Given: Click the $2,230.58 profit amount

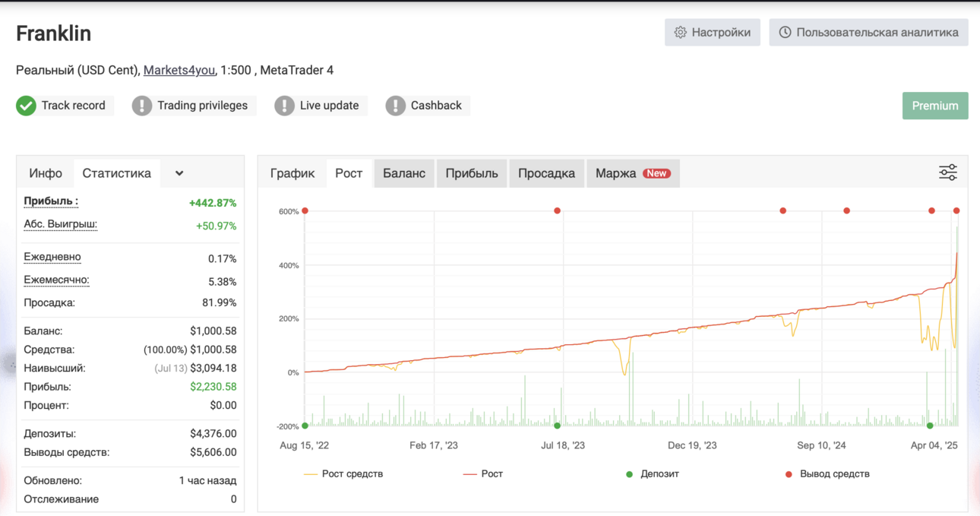Looking at the screenshot, I should [x=213, y=386].
